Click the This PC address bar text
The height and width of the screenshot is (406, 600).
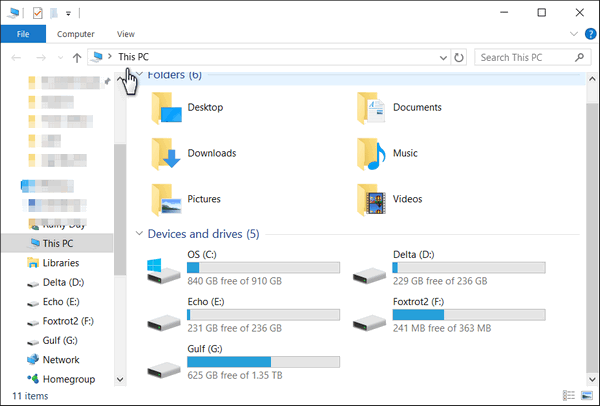click(133, 57)
